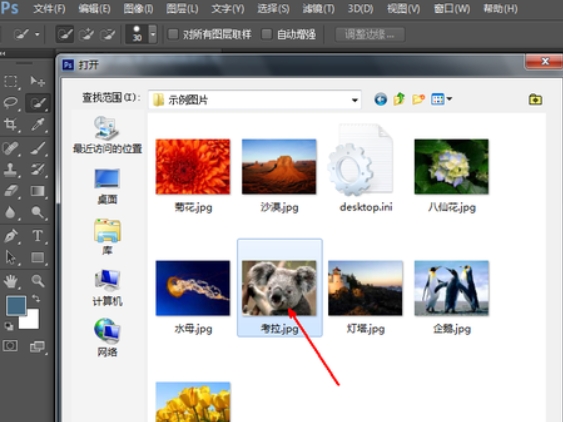Select the Pen tool

(10, 236)
